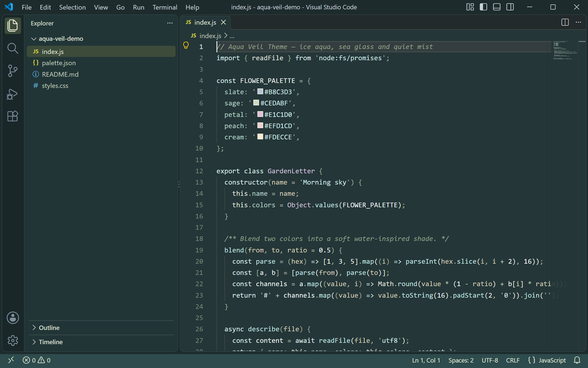Toggle the bottom panel
The height and width of the screenshot is (368, 588).
click(x=497, y=7)
